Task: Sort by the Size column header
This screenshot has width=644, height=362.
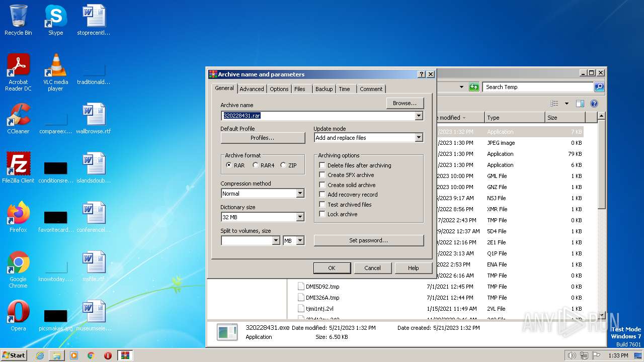Action: click(565, 118)
